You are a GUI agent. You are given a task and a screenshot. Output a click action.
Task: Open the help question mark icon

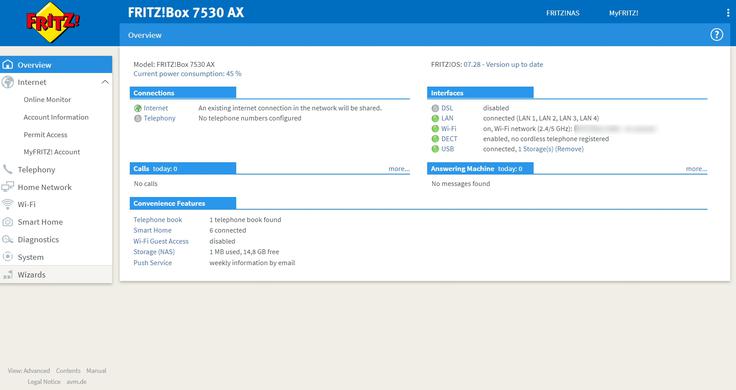click(x=716, y=35)
